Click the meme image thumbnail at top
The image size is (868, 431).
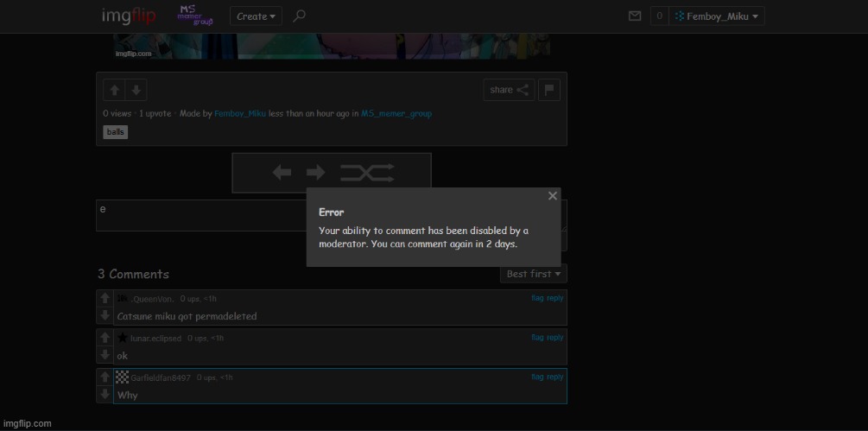tap(332, 46)
